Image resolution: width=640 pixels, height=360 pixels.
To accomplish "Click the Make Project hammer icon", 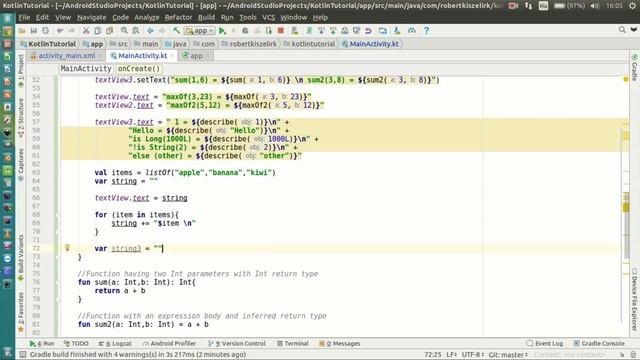I will coord(176,31).
